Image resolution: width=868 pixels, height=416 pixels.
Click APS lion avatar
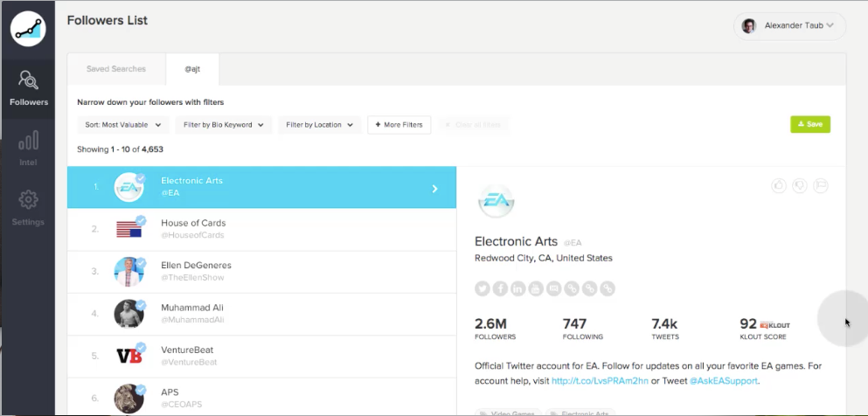click(x=129, y=399)
